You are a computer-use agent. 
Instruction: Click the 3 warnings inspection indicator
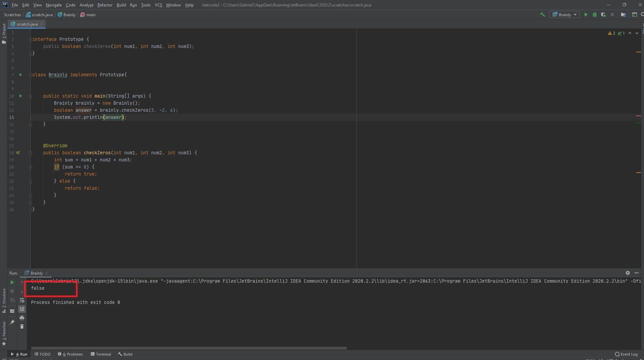pyautogui.click(x=611, y=33)
